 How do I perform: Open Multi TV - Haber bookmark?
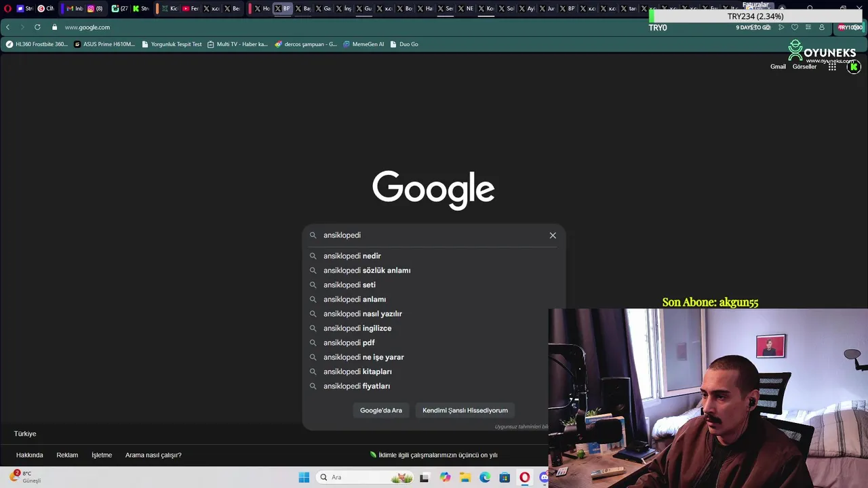(237, 44)
